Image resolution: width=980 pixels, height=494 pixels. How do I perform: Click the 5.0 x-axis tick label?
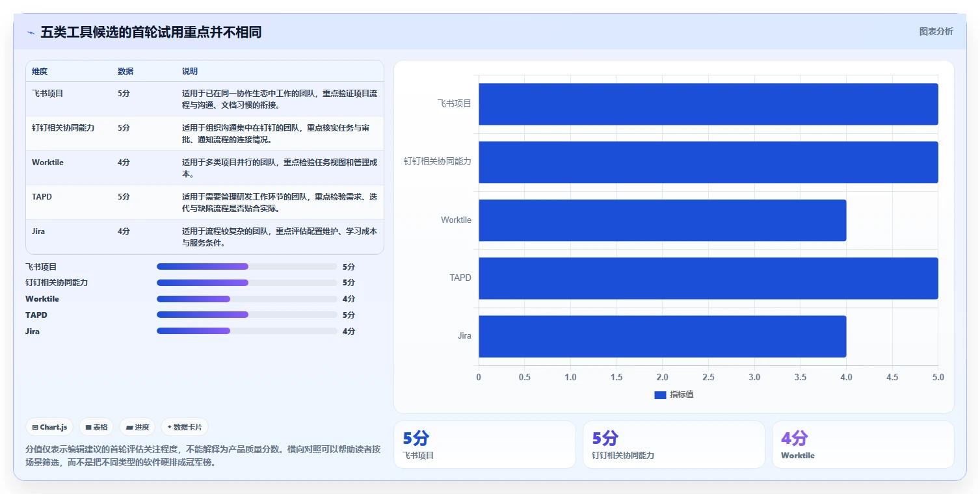click(x=938, y=378)
